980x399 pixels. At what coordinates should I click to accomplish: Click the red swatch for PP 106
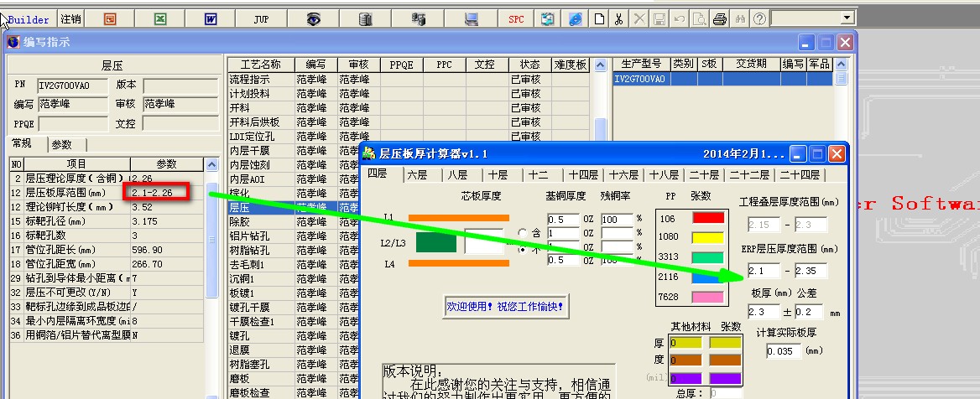point(708,218)
